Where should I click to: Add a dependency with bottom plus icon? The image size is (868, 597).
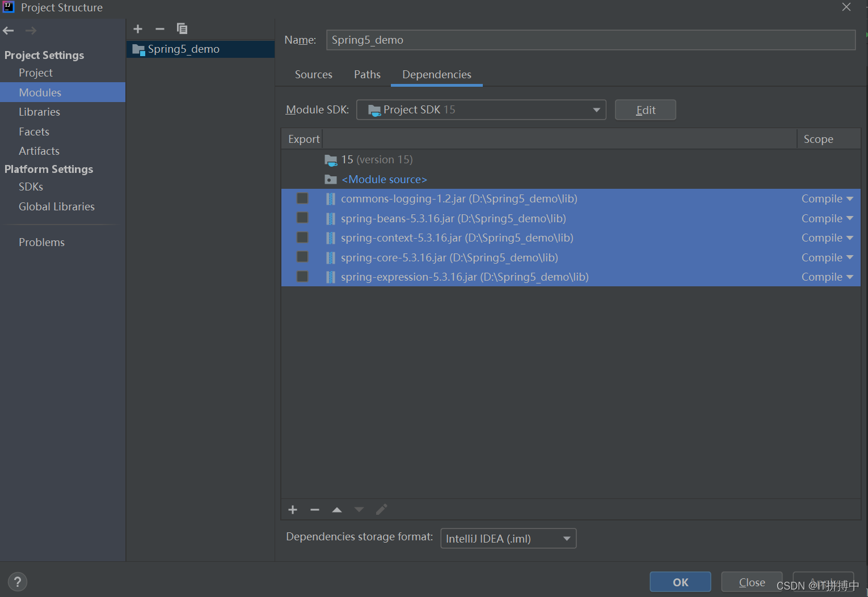pyautogui.click(x=293, y=510)
